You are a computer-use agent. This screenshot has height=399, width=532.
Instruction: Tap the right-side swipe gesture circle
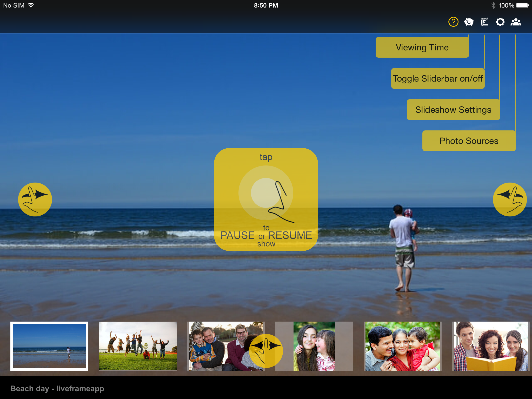click(510, 199)
